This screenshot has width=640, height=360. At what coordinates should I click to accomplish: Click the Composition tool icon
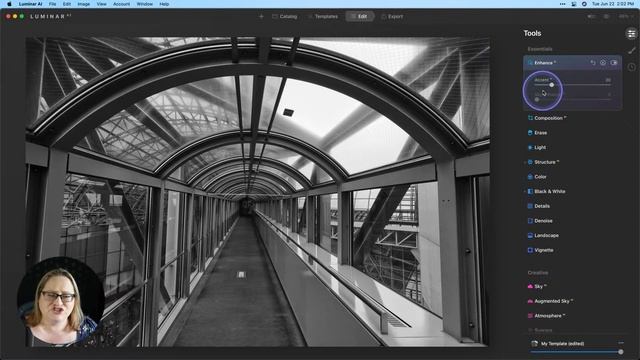tap(530, 118)
